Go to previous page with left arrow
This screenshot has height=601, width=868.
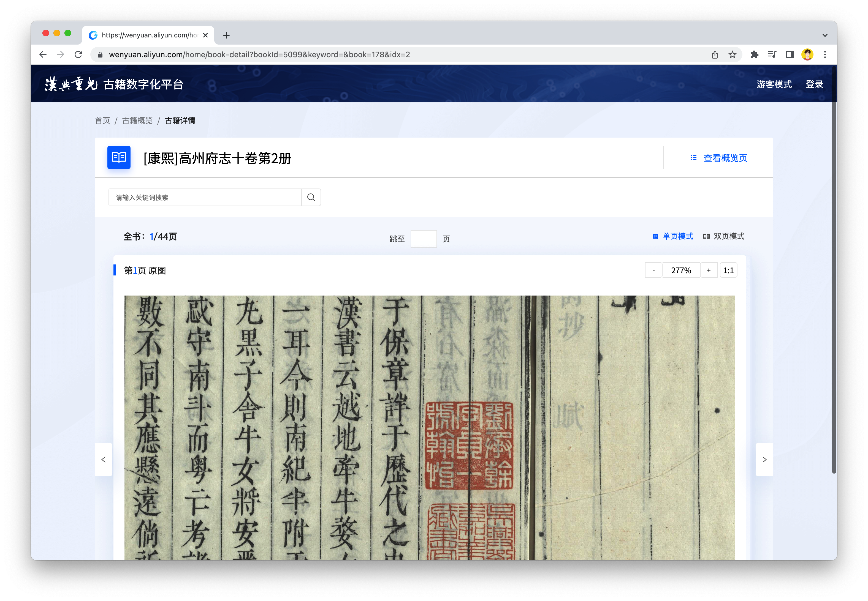click(x=104, y=459)
